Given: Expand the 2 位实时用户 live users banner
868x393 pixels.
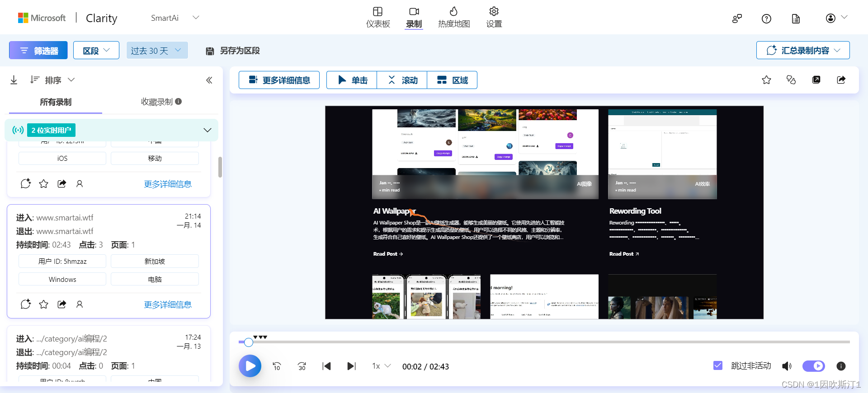Looking at the screenshot, I should [112, 130].
